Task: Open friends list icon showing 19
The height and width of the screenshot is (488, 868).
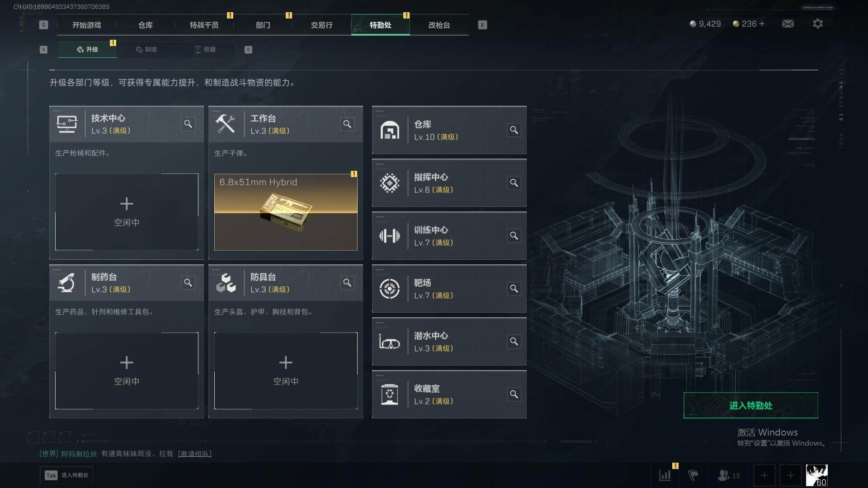Action: coord(728,475)
